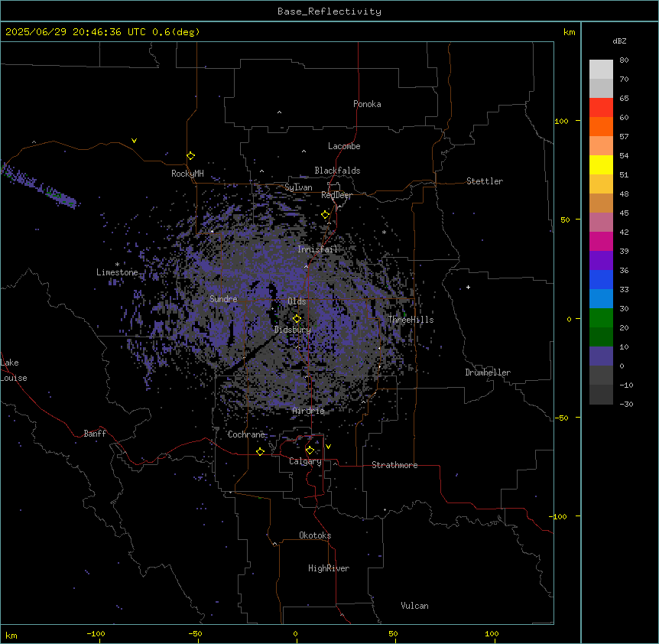The height and width of the screenshot is (644, 659).
Task: Select the brown 48–45 dBZ legend swatch
Action: point(601,203)
